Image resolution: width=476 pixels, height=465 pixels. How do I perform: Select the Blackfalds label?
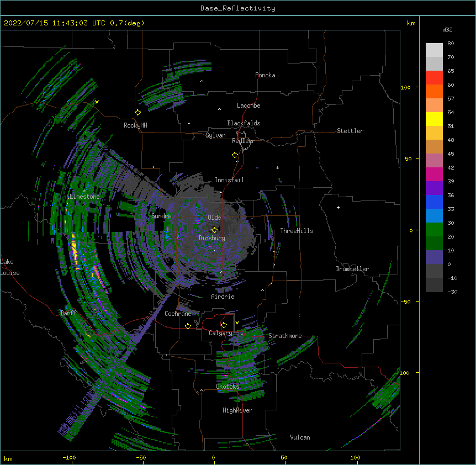244,123
